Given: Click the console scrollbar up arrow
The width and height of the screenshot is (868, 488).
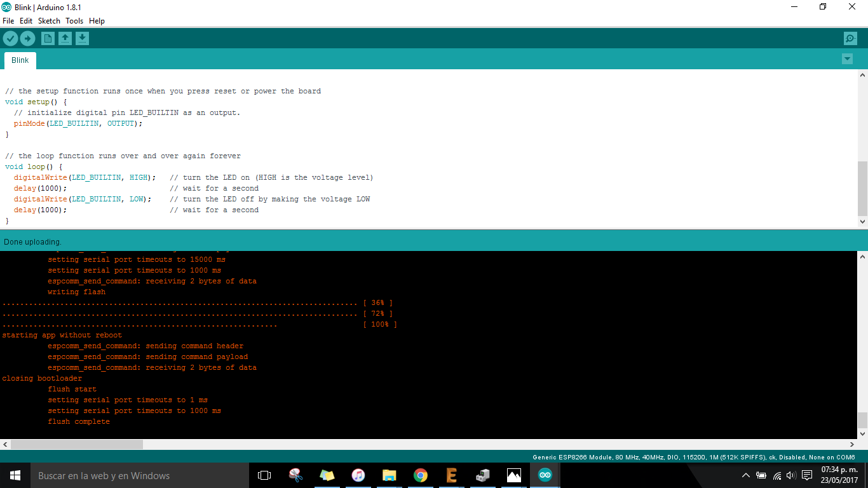Looking at the screenshot, I should click(x=862, y=257).
